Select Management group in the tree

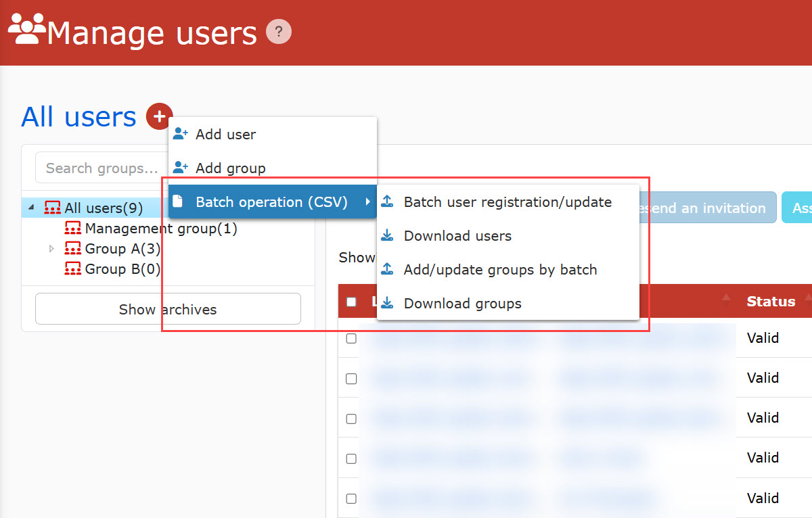pos(160,229)
